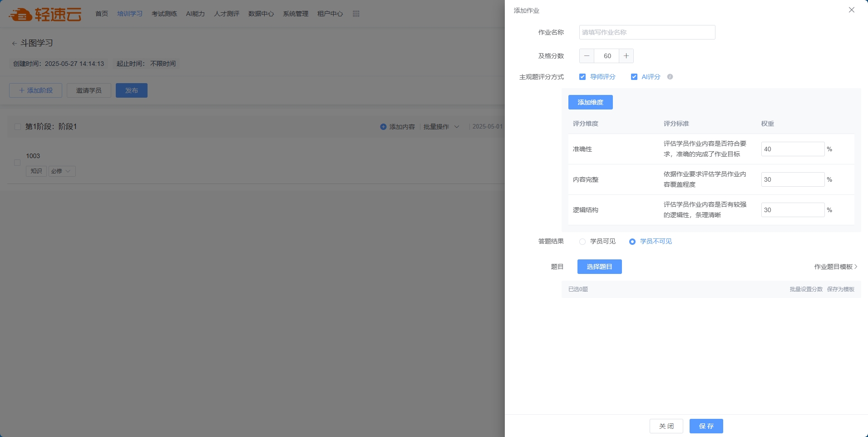Viewport: 868px width, 437px height.
Task: Click the info icon beside AI评分
Action: (670, 77)
